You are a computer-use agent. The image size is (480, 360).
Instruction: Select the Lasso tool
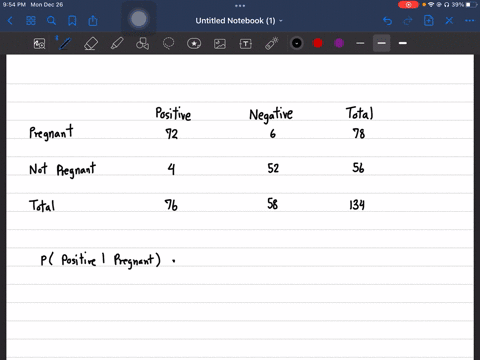pos(168,44)
